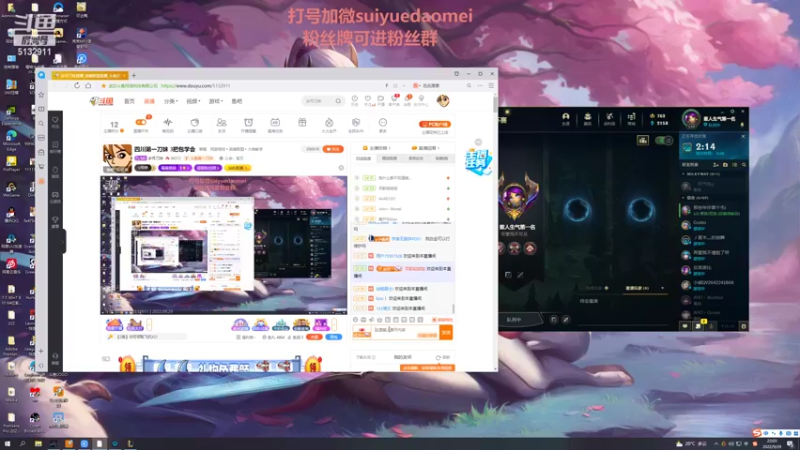This screenshot has height=450, width=800.
Task: Open the friends icon in streamer toolbar
Action: tap(221, 122)
